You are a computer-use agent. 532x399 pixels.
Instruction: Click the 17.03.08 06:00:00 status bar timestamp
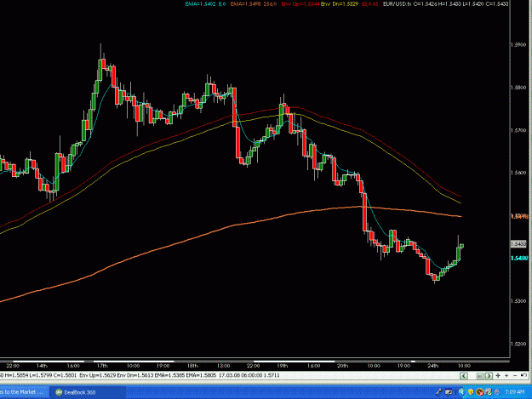(x=241, y=375)
